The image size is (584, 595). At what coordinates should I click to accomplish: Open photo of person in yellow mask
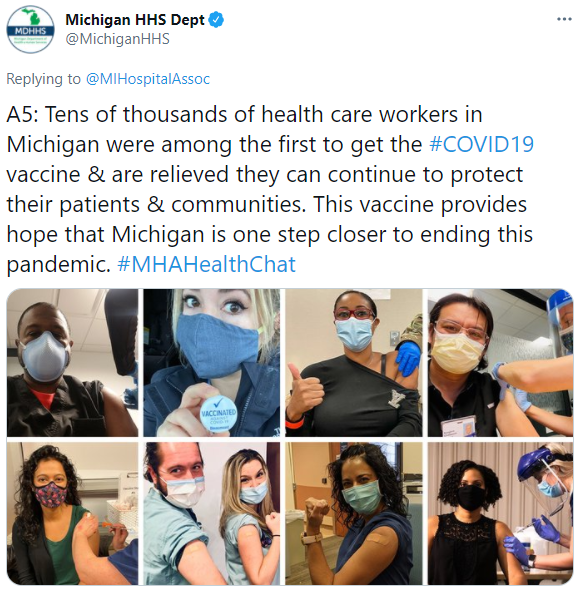pos(500,363)
